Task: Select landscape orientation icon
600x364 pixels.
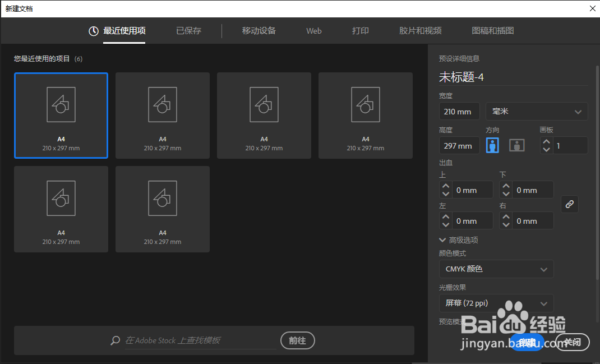Action: [x=516, y=145]
